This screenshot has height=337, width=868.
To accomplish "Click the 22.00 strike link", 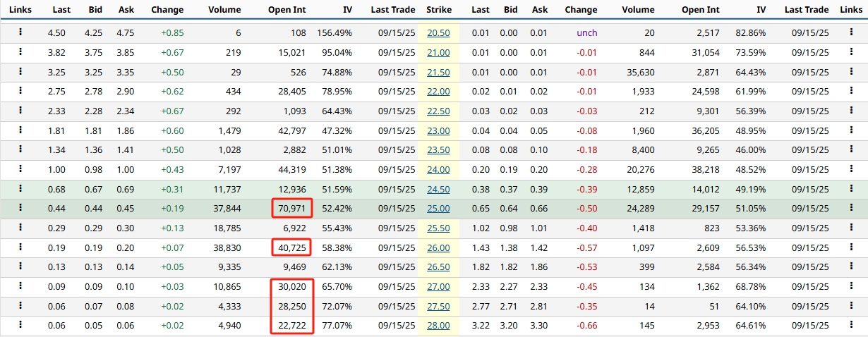I will (438, 92).
